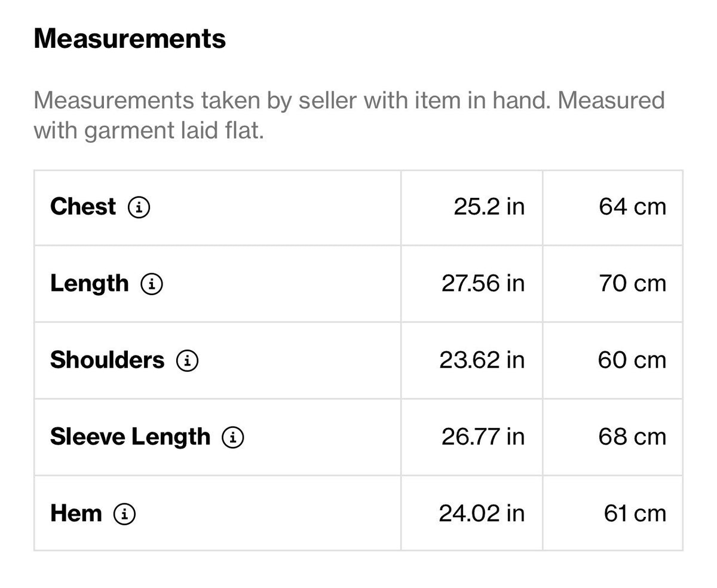This screenshot has width=717, height=588.
Task: Click the Sleeve Length row label
Action: (130, 437)
